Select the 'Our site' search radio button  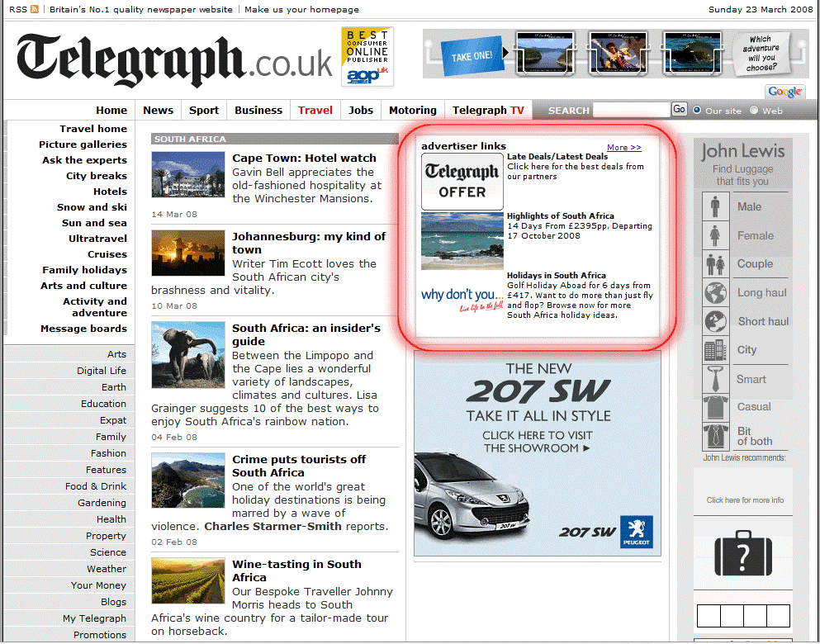(697, 111)
